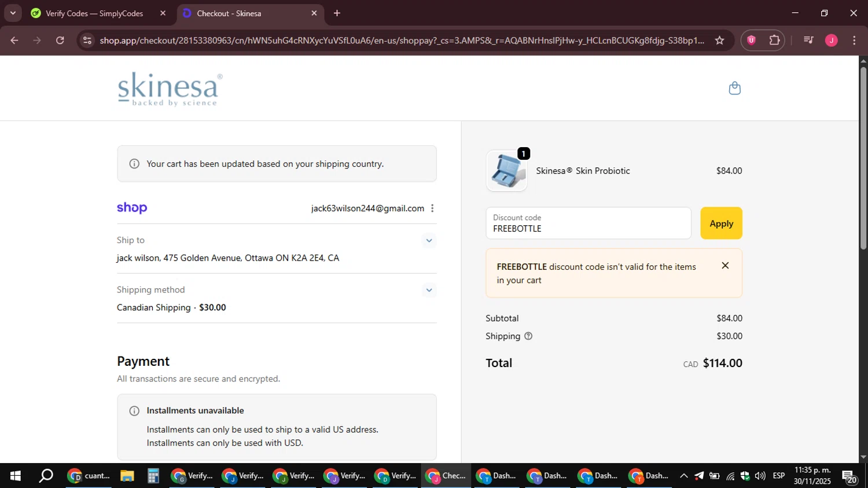Click the Subtotal $84.00 value

[729, 318]
